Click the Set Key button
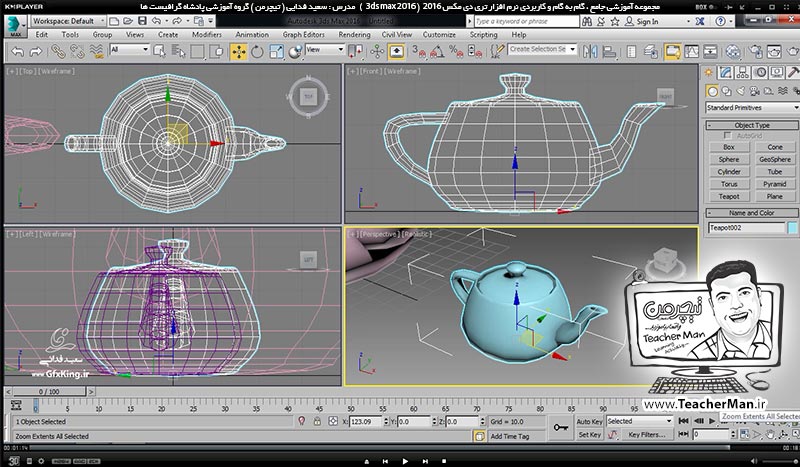 pyautogui.click(x=589, y=435)
